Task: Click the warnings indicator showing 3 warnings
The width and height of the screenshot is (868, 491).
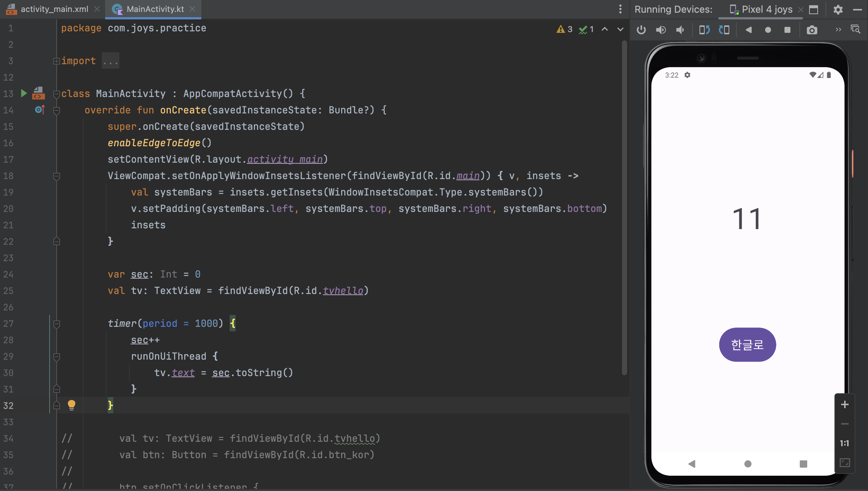Action: (564, 29)
